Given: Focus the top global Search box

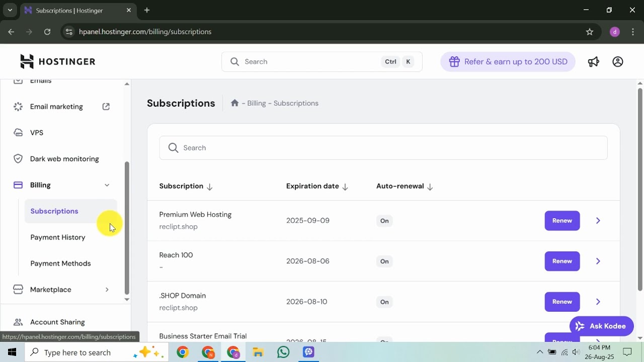Looking at the screenshot, I should (322, 61).
